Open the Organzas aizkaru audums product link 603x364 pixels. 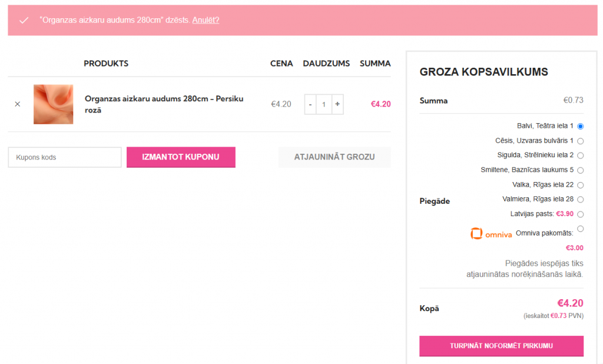[164, 104]
